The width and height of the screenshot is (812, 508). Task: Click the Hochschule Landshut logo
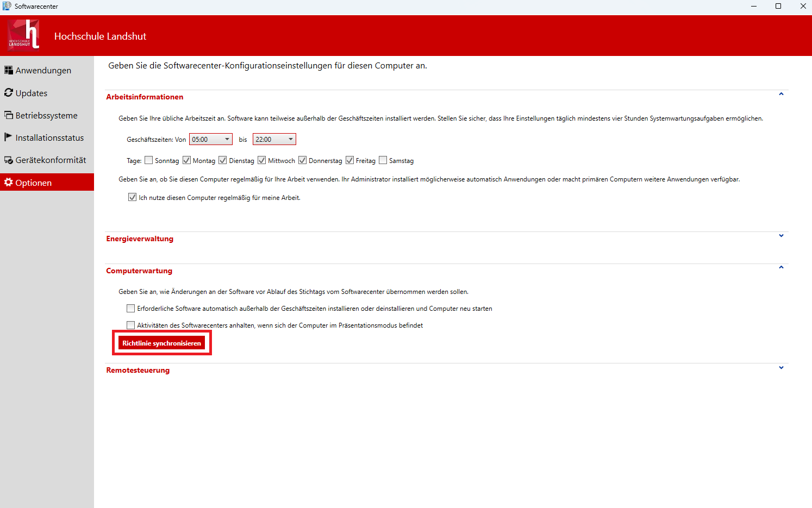23,35
